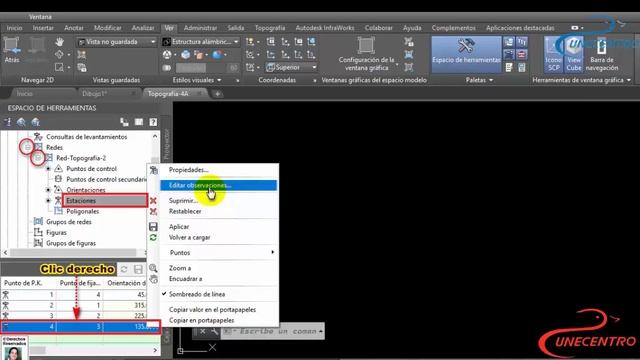Open the Vista no guardada dropdown
Viewport: 640px width, 360px height.
click(117, 42)
